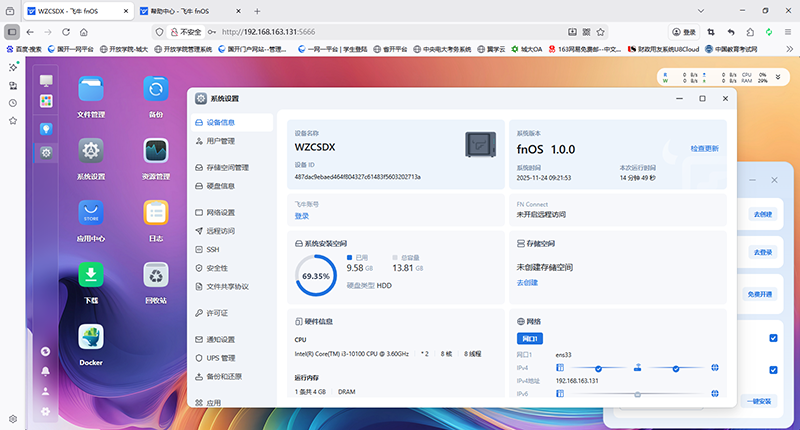Select the running settings gear in dock

[x=46, y=153]
